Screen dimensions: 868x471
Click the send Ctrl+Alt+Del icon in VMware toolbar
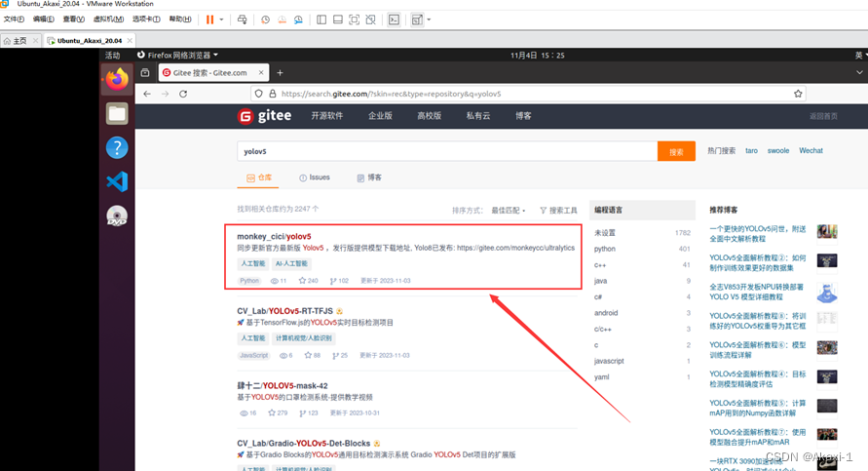(242, 20)
